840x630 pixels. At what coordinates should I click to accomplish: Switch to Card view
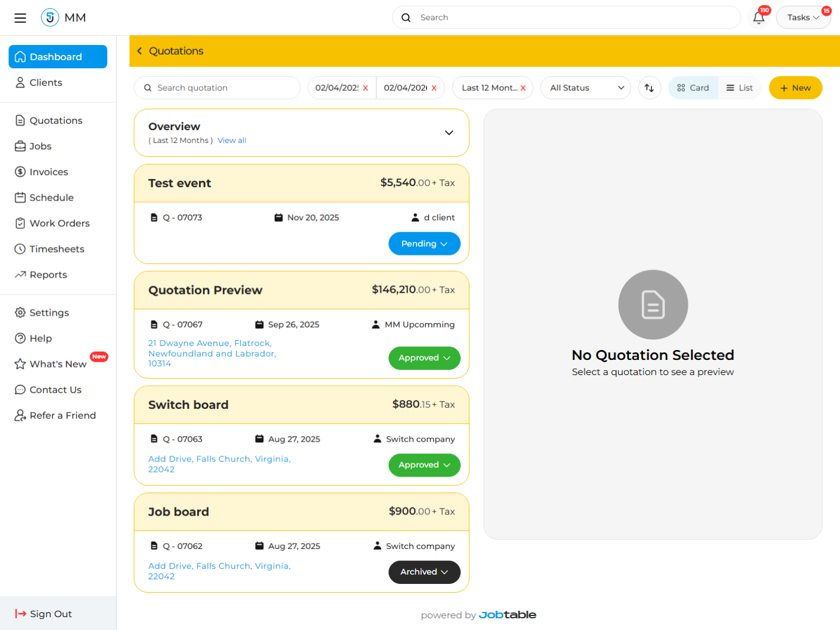(x=693, y=87)
